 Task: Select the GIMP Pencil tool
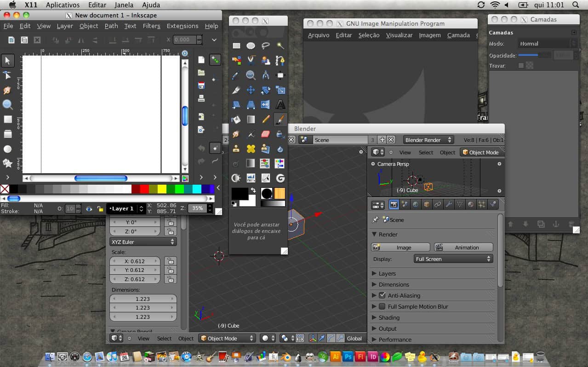coord(266,119)
